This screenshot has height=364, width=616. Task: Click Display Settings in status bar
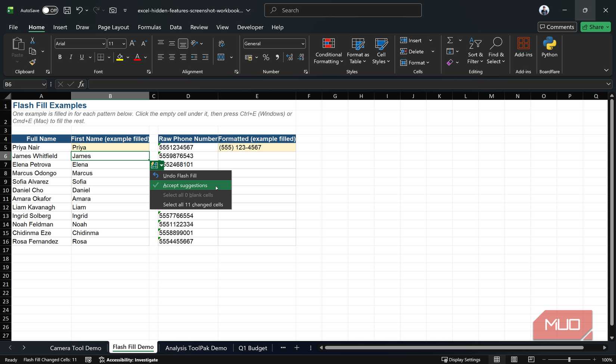461,360
